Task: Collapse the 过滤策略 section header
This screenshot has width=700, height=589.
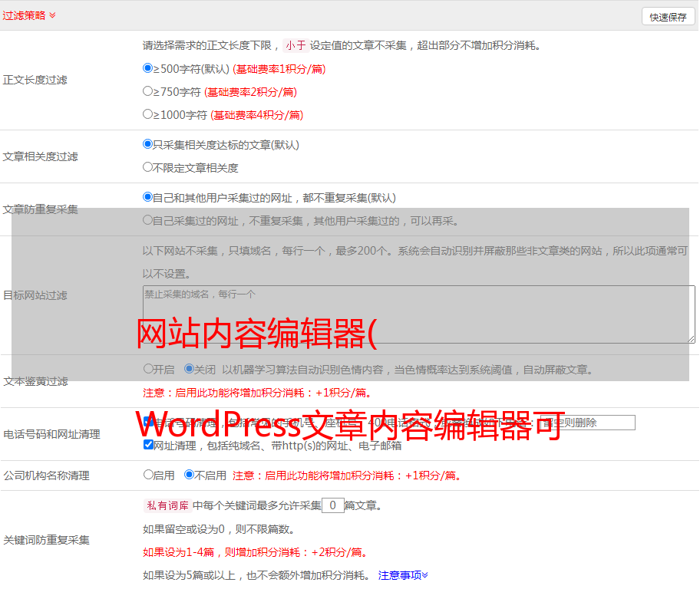Action: coord(29,15)
